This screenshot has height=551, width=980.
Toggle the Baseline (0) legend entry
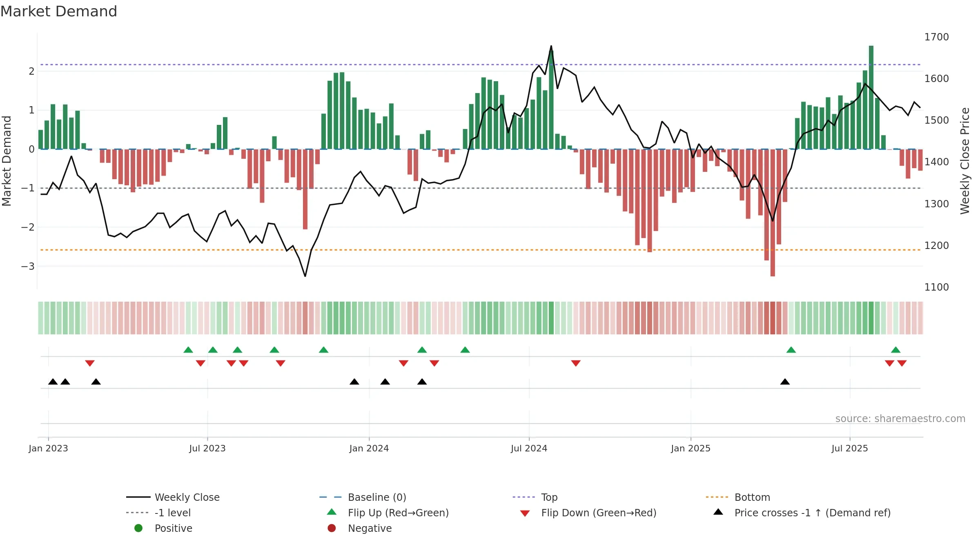[x=363, y=497]
